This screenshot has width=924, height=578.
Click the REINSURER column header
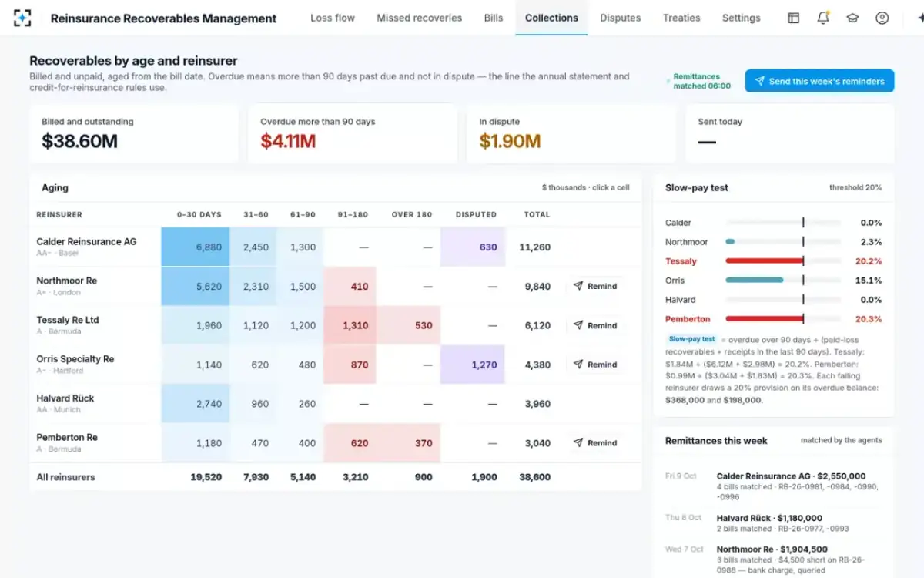[x=59, y=214]
